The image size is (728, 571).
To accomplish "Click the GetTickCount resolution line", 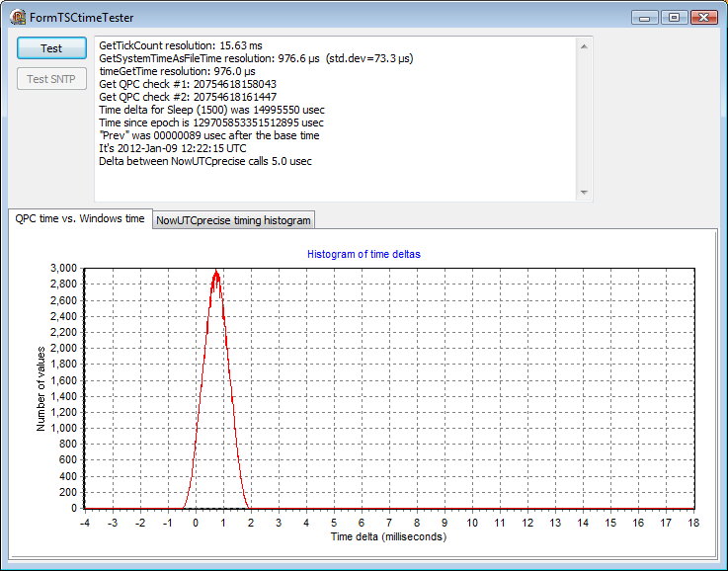I will point(181,45).
